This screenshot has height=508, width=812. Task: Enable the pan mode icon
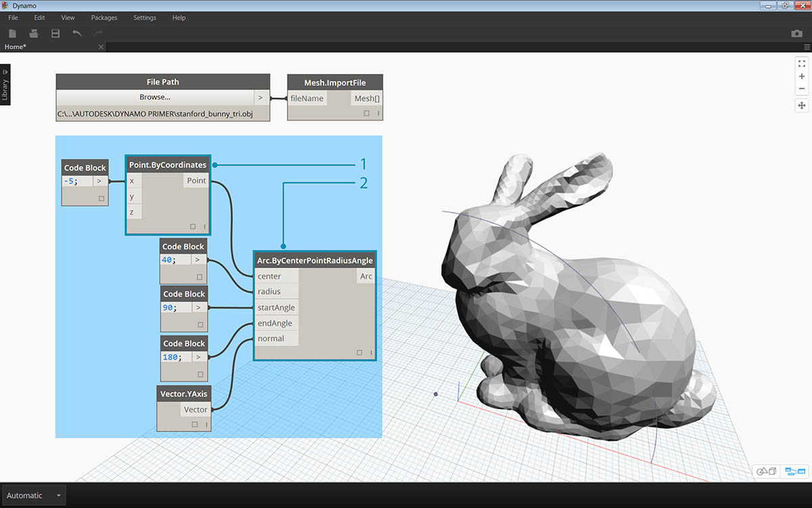pyautogui.click(x=802, y=106)
